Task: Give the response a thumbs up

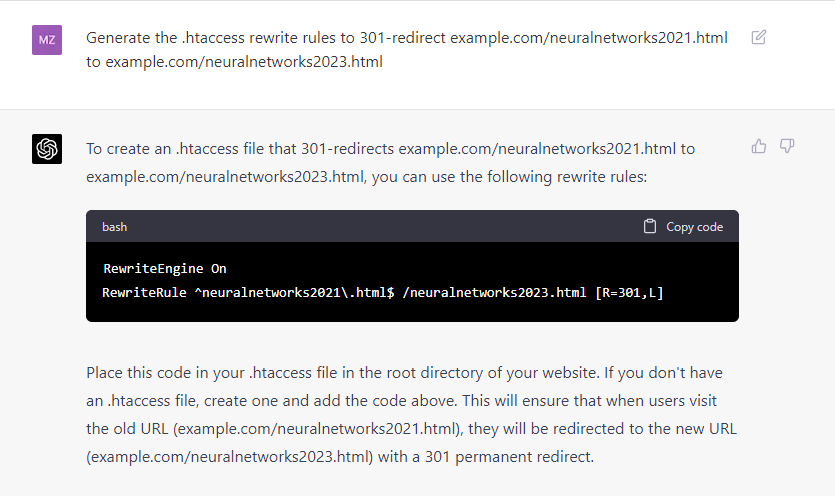Action: click(x=759, y=146)
